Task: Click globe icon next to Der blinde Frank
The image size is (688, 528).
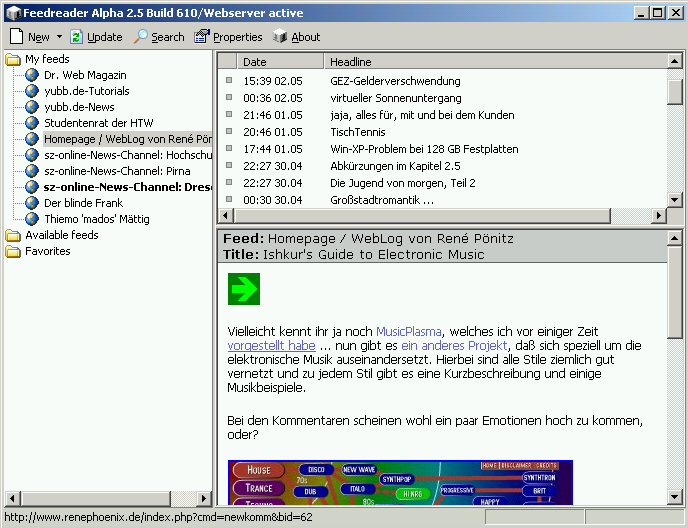Action: pos(33,203)
